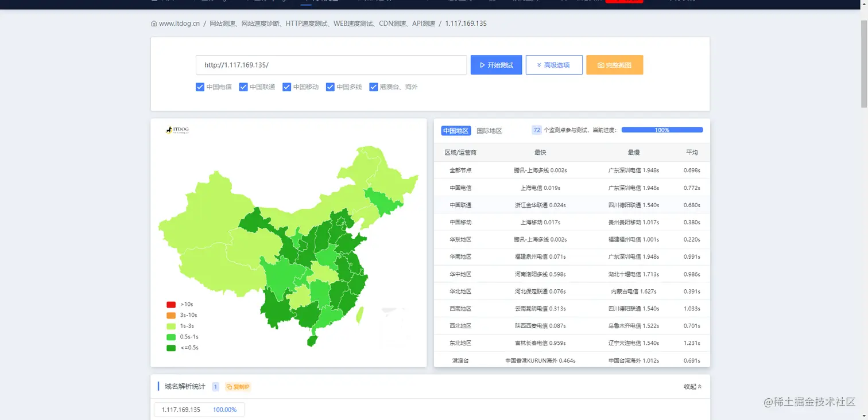Disable the 港澳台、海外 checkbox
Image resolution: width=868 pixels, height=420 pixels.
[374, 87]
